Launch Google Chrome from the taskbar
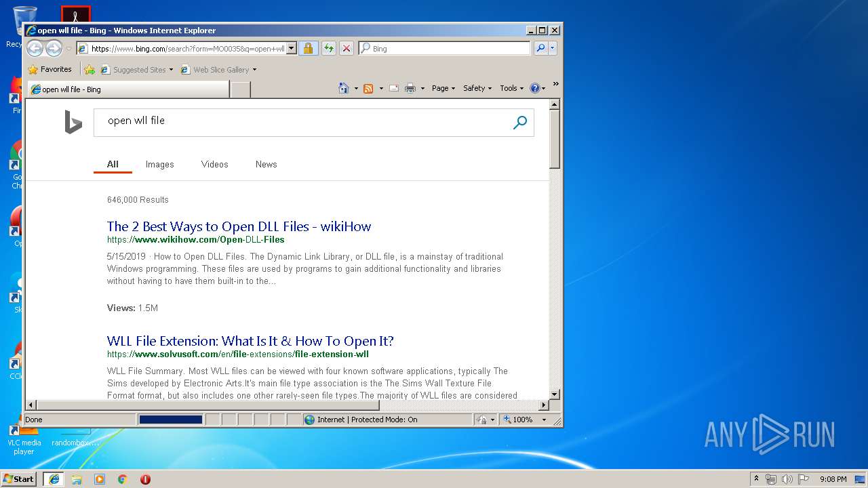 coord(122,479)
